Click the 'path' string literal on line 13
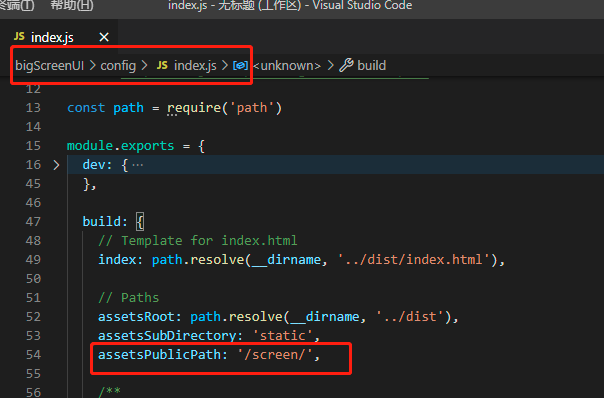 pyautogui.click(x=252, y=107)
